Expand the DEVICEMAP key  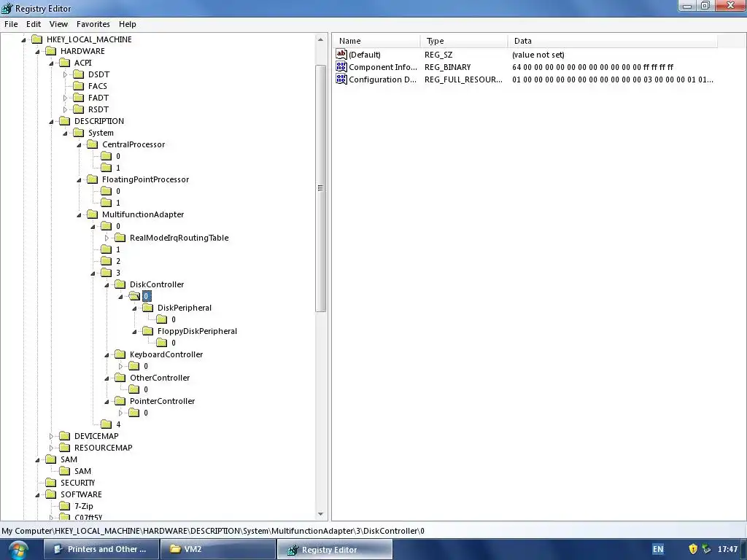[x=52, y=436]
